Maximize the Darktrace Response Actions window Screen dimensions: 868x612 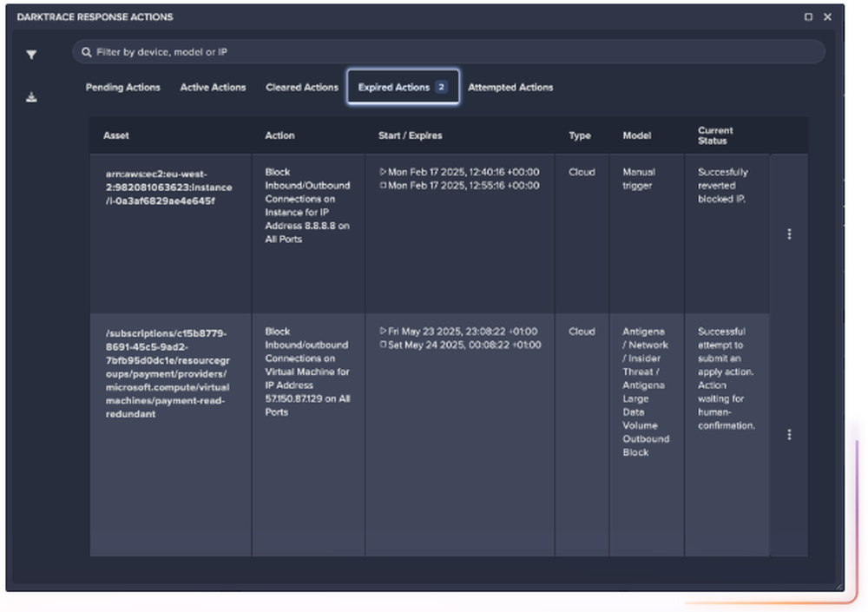click(808, 17)
